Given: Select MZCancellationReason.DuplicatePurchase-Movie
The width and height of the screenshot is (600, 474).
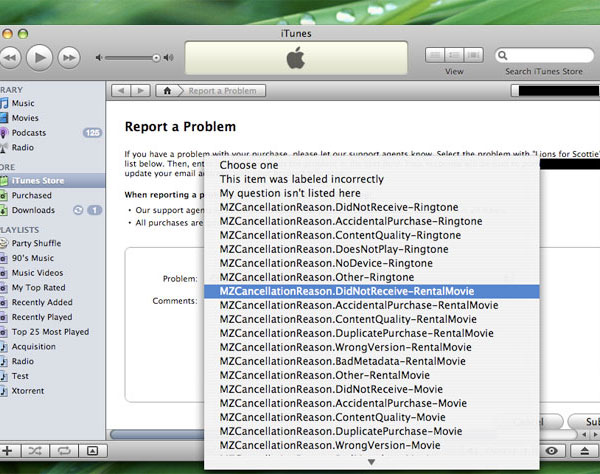Looking at the screenshot, I should [372, 432].
